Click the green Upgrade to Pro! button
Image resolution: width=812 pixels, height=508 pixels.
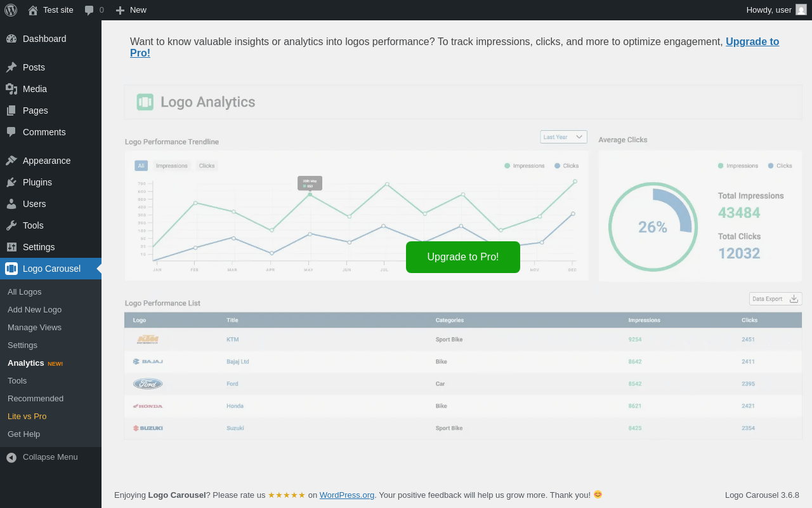463,257
